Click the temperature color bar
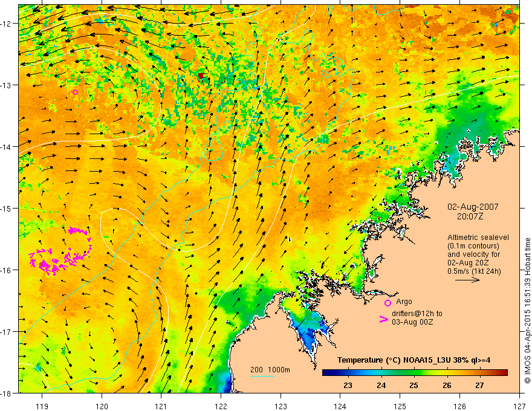This screenshot has height=411, width=532. point(415,373)
